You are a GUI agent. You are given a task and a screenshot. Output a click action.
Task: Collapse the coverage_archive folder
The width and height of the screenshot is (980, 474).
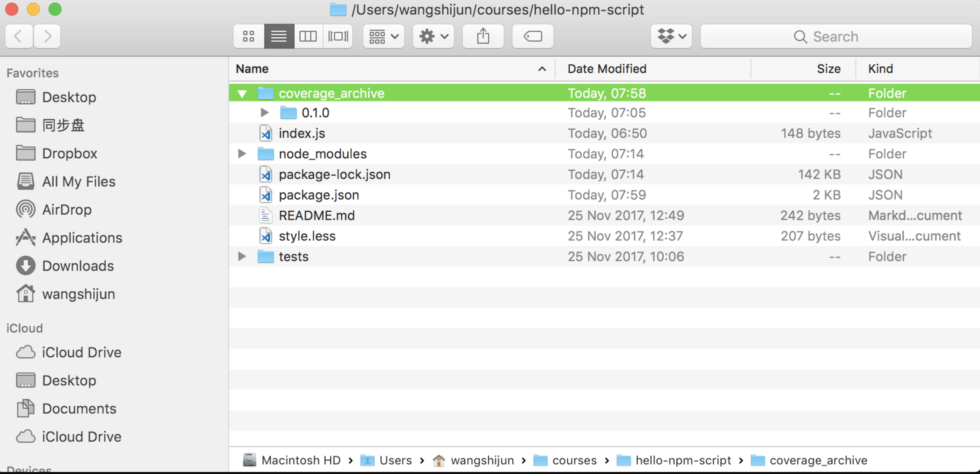242,94
